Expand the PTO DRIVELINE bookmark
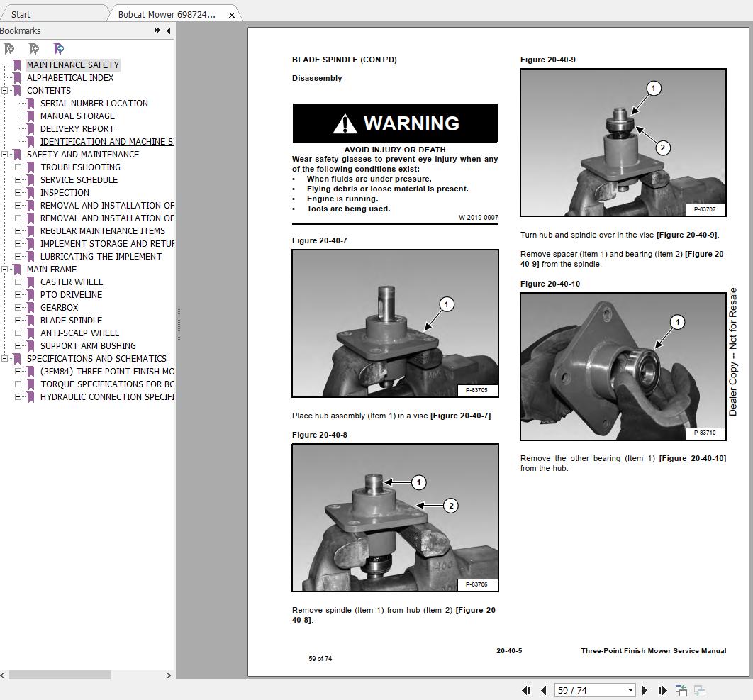 pyautogui.click(x=18, y=295)
